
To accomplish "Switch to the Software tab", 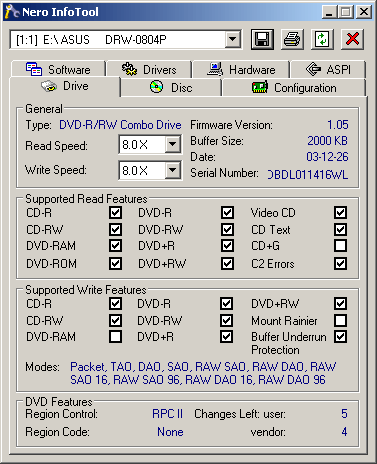I will [59, 69].
